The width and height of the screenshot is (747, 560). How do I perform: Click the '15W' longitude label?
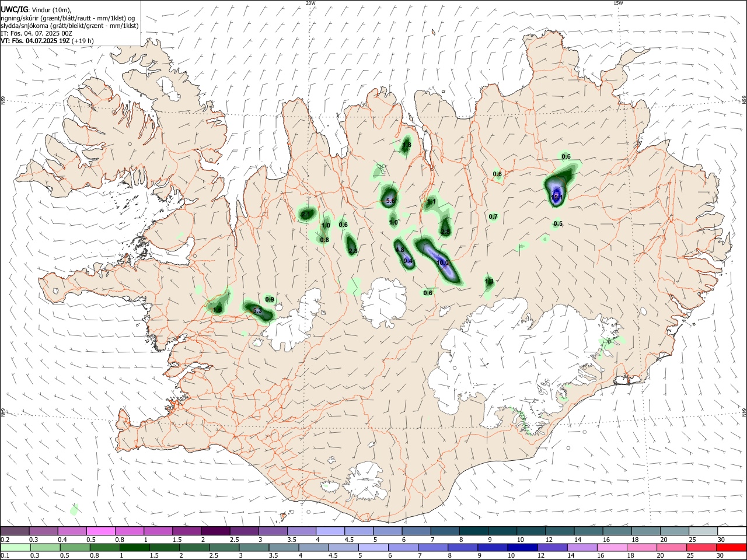[617, 3]
